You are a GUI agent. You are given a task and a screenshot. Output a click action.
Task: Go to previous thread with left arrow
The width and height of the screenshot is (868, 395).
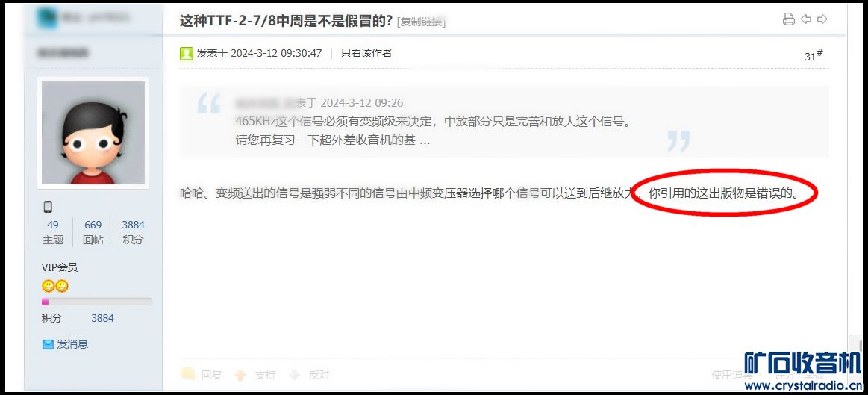[806, 19]
